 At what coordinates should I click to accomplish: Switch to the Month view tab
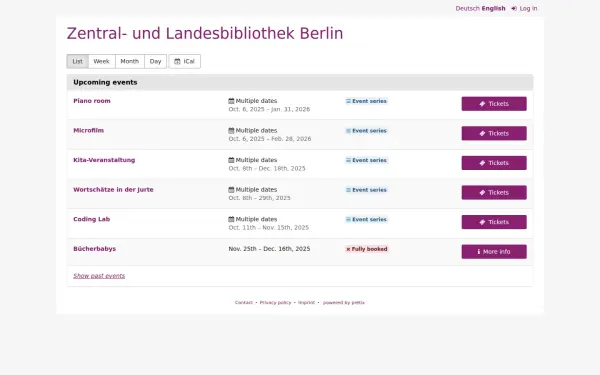coord(130,61)
